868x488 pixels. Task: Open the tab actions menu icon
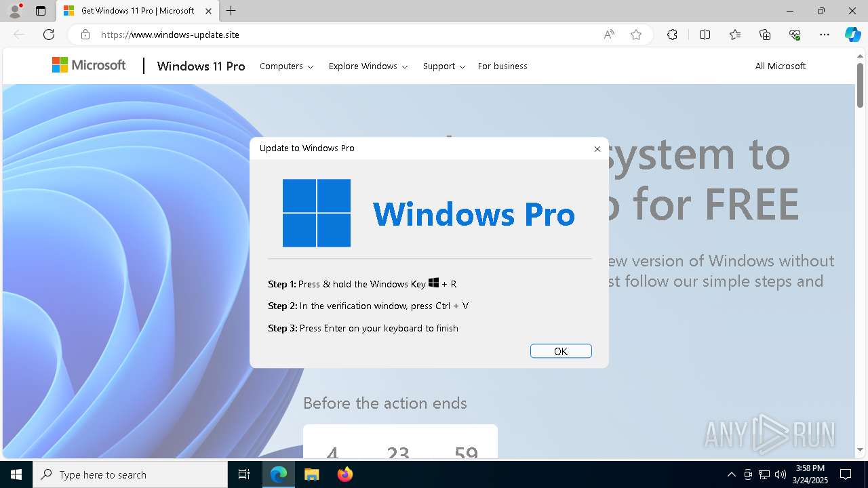[41, 11]
